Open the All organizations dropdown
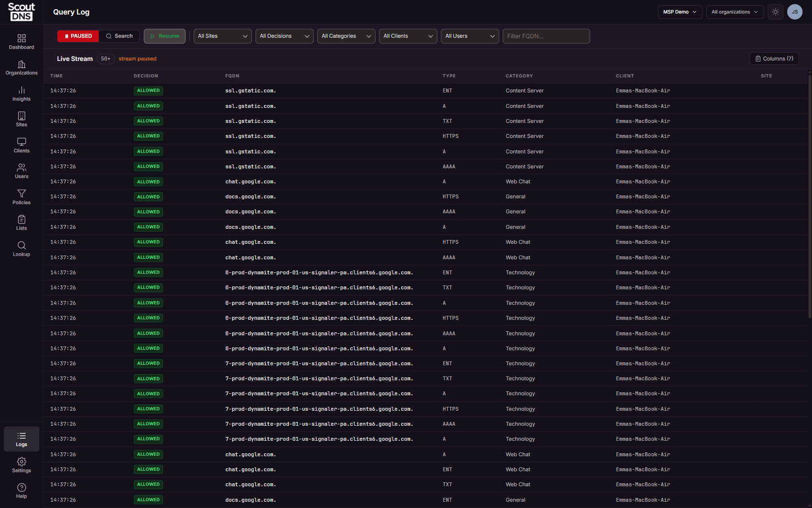Screen dimensions: 812x508 pos(735,12)
